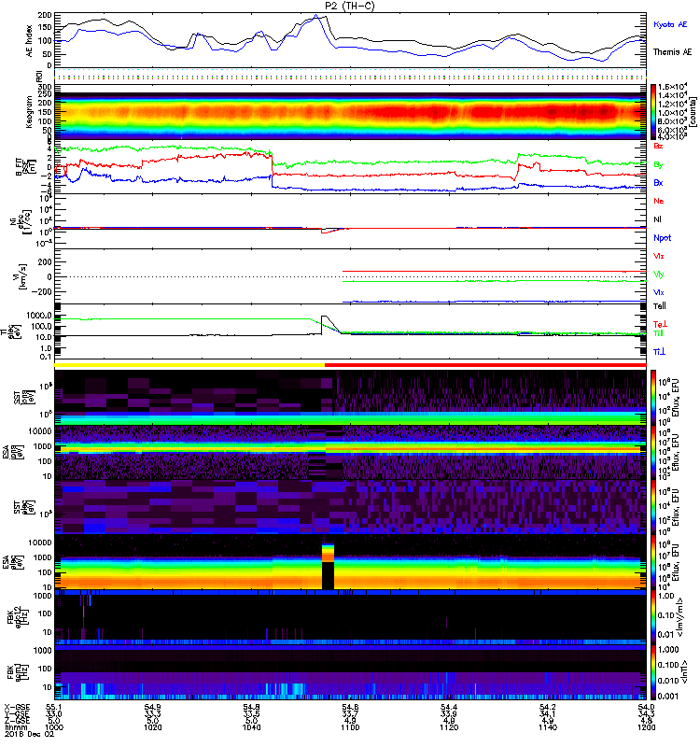Select the green 'Viy' legend label
This screenshot has width=700, height=747.
click(659, 275)
